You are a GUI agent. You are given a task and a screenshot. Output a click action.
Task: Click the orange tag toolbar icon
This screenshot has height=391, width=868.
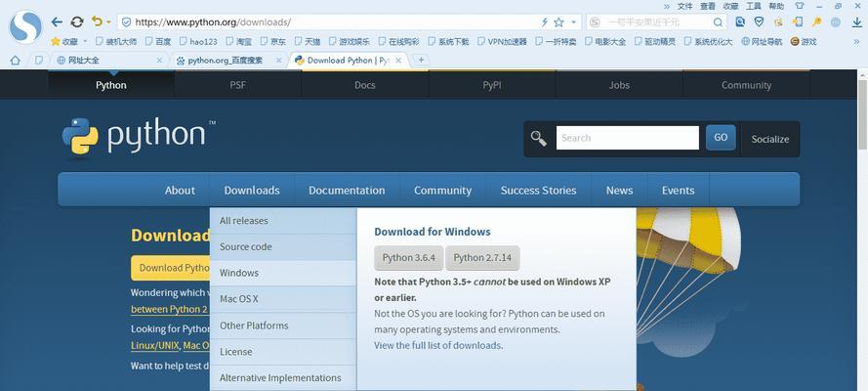778,22
